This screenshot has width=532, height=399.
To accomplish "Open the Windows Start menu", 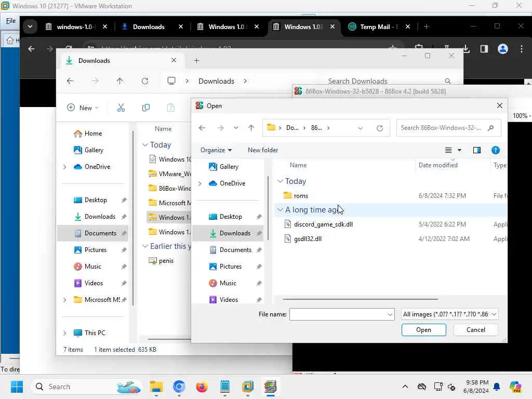I will pyautogui.click(x=17, y=387).
